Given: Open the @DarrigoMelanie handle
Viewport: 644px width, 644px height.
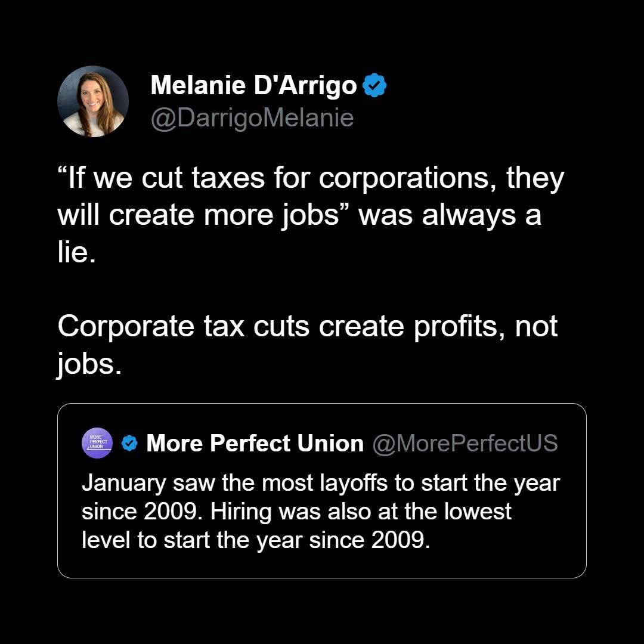Looking at the screenshot, I should 252,118.
